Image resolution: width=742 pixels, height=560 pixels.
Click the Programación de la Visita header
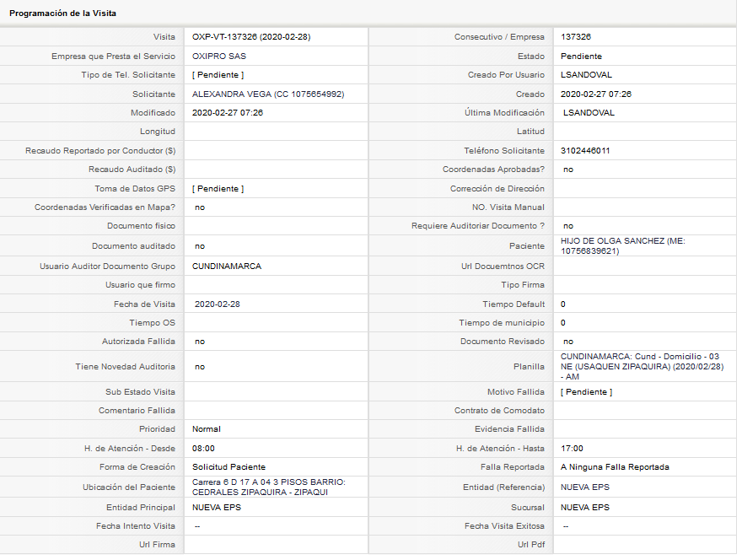(63, 13)
